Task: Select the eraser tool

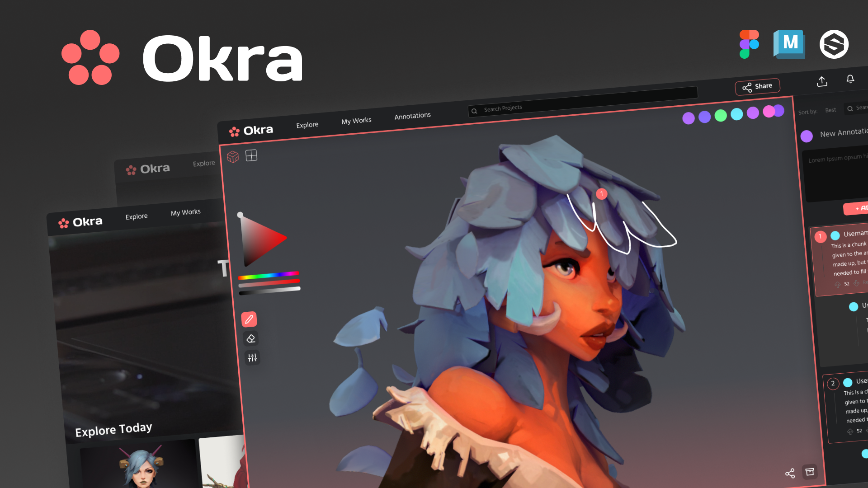Action: tap(251, 338)
